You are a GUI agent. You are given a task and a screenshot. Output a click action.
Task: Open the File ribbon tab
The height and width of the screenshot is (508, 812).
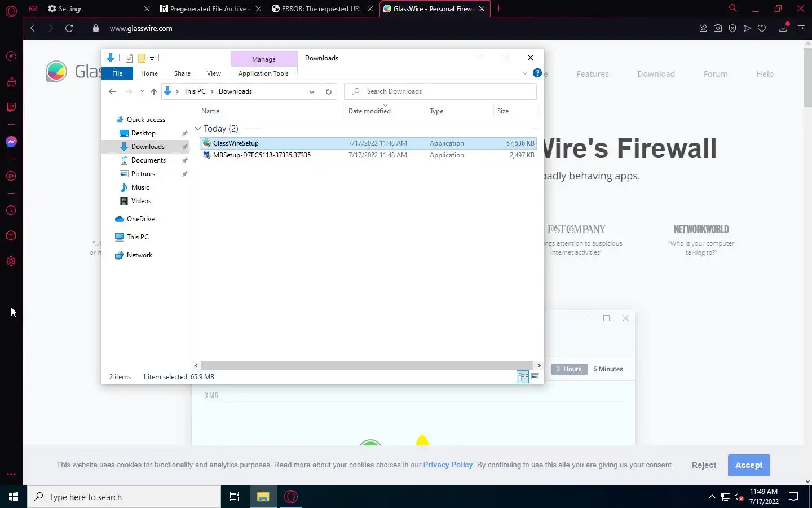pos(117,73)
